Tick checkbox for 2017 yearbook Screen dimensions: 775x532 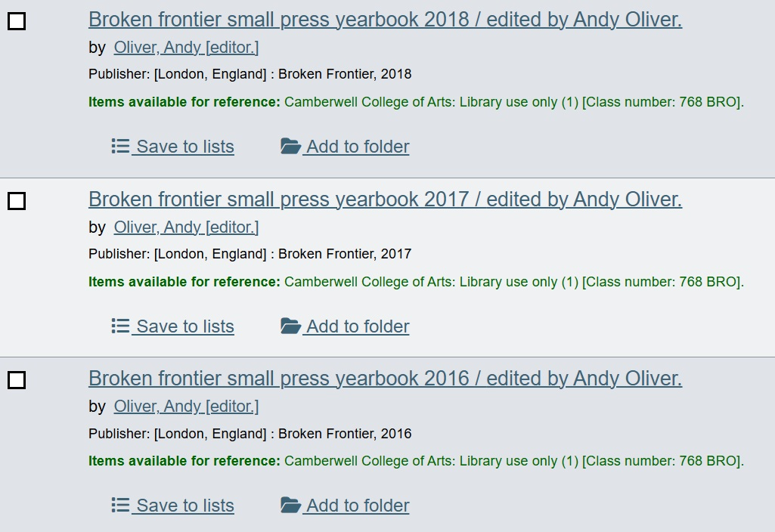tap(17, 201)
